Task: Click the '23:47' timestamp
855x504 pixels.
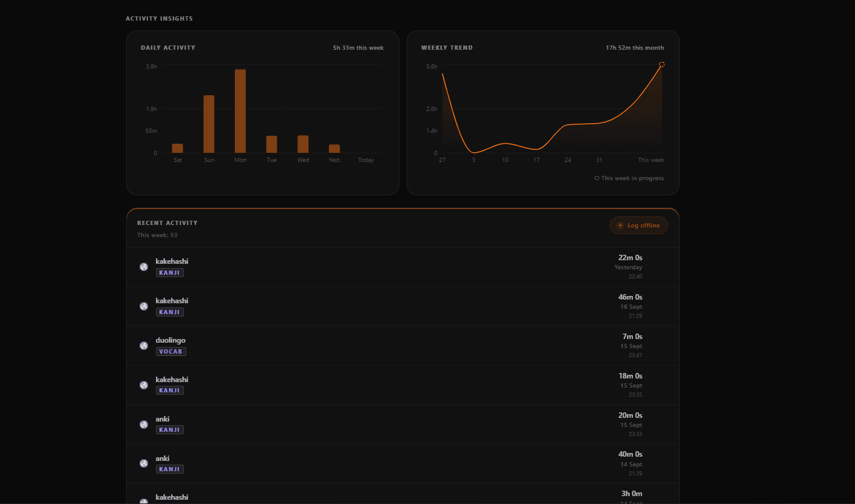Action: [635, 355]
